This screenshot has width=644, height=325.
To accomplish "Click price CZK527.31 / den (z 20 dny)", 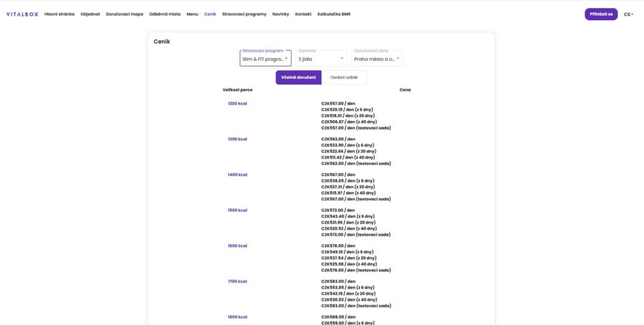I will (348, 187).
